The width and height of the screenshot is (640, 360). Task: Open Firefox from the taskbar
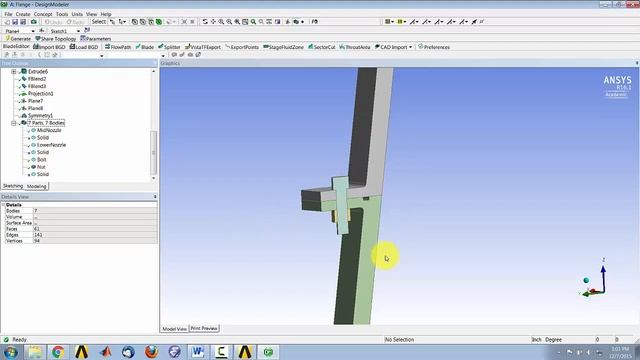[x=151, y=352]
